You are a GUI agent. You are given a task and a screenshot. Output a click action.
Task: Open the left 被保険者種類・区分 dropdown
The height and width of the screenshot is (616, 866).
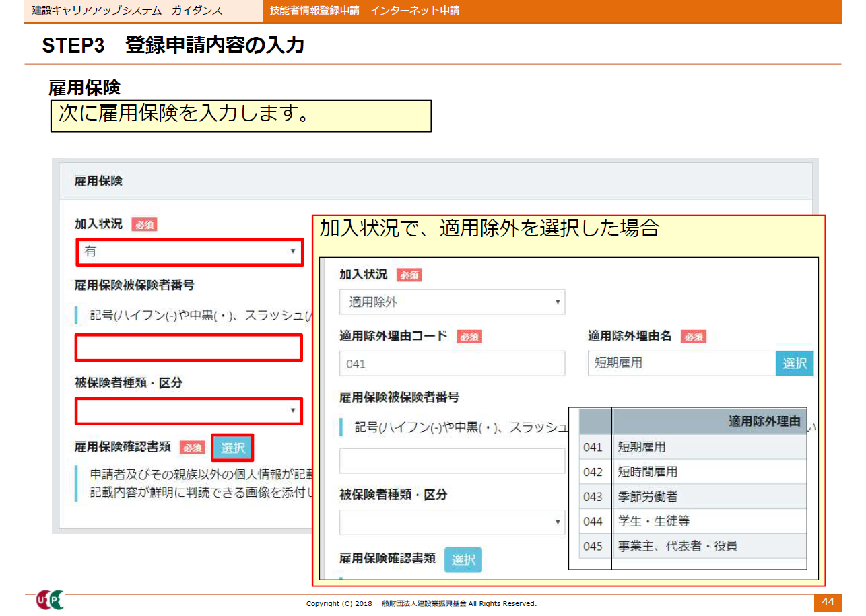[x=189, y=411]
